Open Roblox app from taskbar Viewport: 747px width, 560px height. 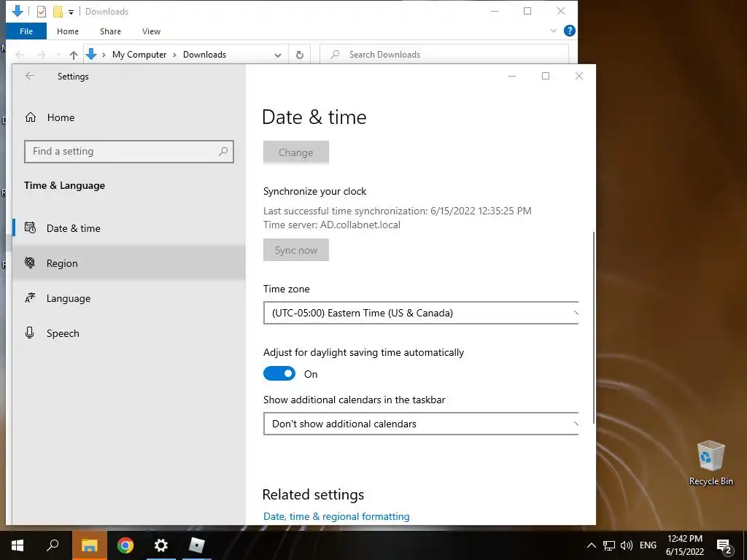tap(196, 545)
